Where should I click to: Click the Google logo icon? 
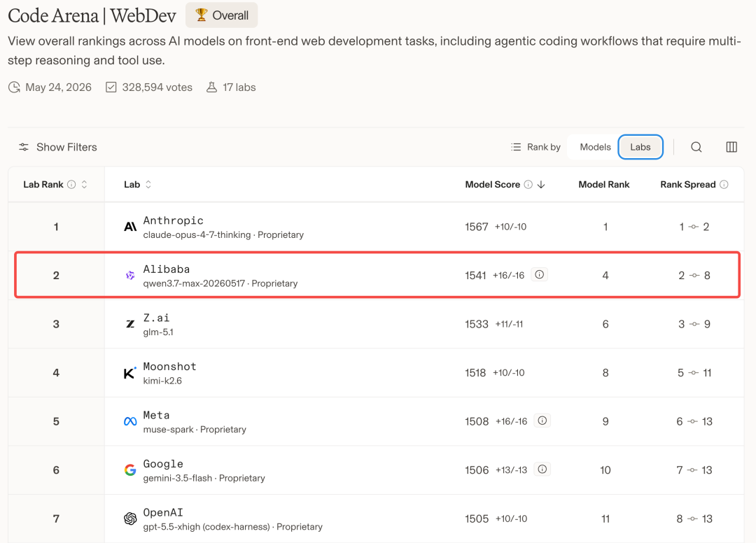point(130,470)
